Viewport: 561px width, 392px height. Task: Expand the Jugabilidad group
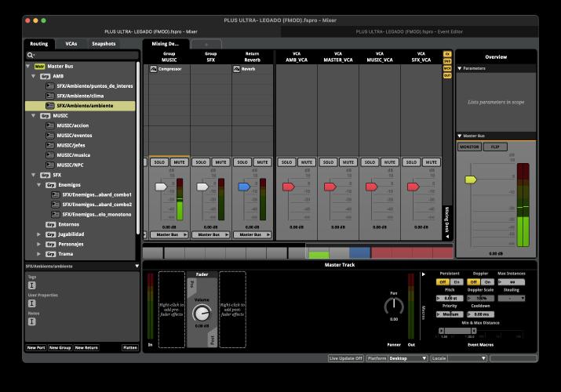[x=39, y=234]
